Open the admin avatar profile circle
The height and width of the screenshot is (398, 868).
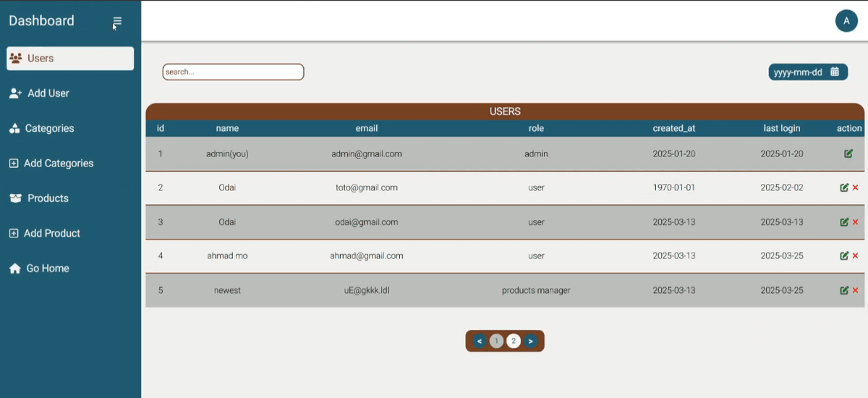tap(846, 21)
